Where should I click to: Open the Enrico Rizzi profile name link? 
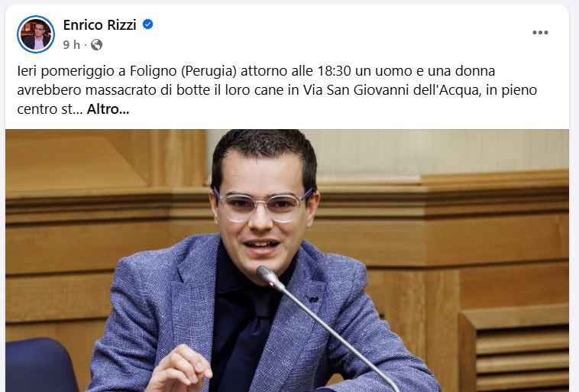pos(100,24)
